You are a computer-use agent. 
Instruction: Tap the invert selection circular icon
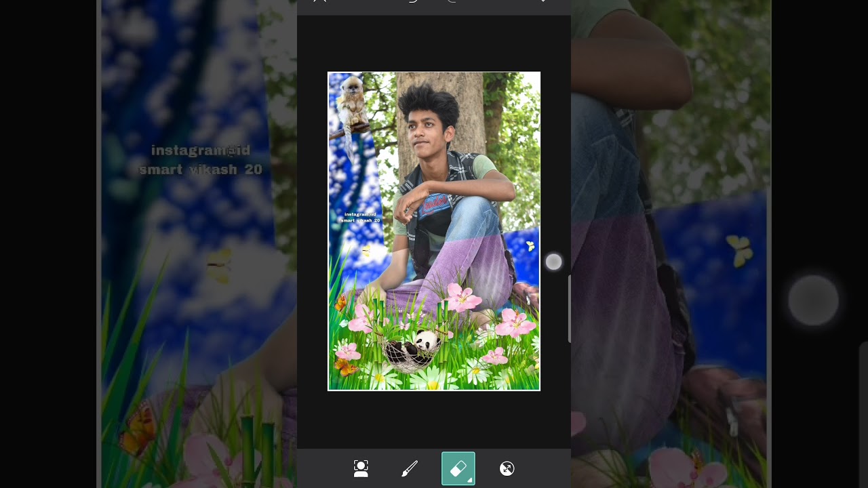point(507,468)
